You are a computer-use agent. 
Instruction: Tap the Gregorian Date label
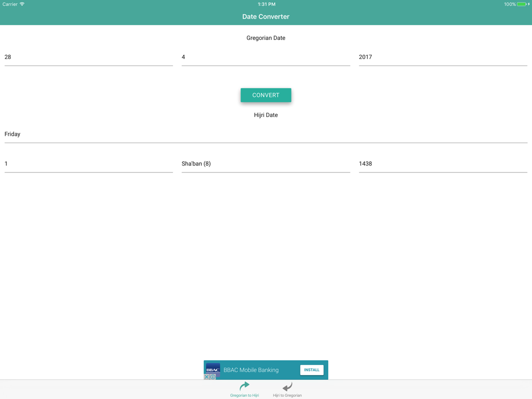265,38
